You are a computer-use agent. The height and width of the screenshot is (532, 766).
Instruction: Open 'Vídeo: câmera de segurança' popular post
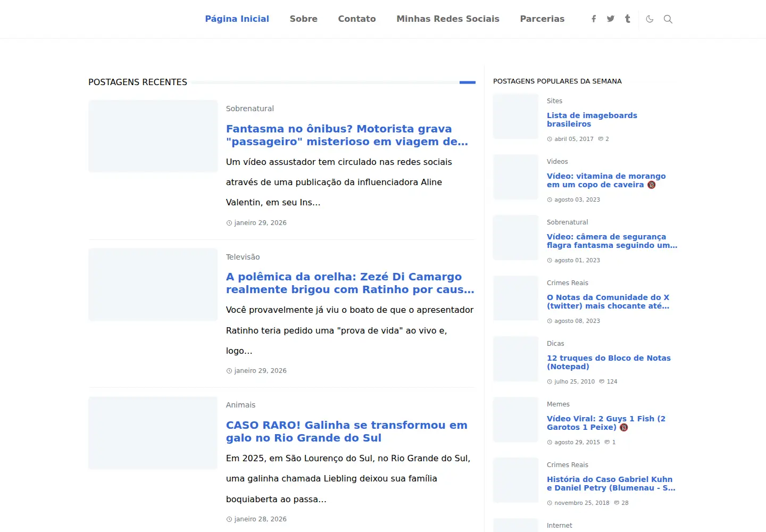click(612, 241)
